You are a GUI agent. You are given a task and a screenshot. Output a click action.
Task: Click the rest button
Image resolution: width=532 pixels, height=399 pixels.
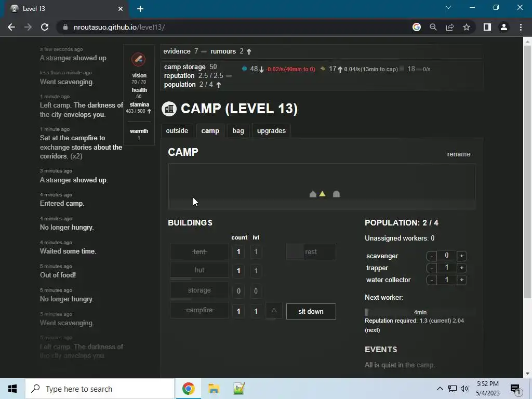(x=311, y=252)
